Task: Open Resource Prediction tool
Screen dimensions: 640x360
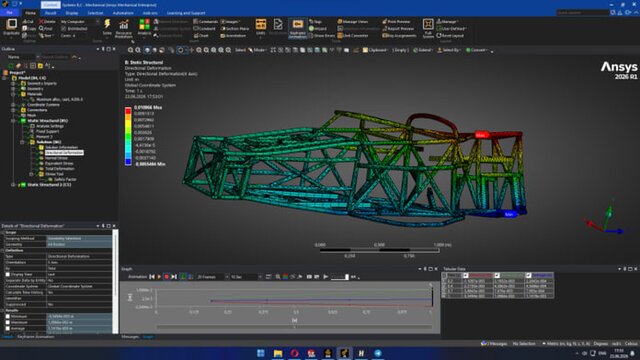Action: click(124, 29)
